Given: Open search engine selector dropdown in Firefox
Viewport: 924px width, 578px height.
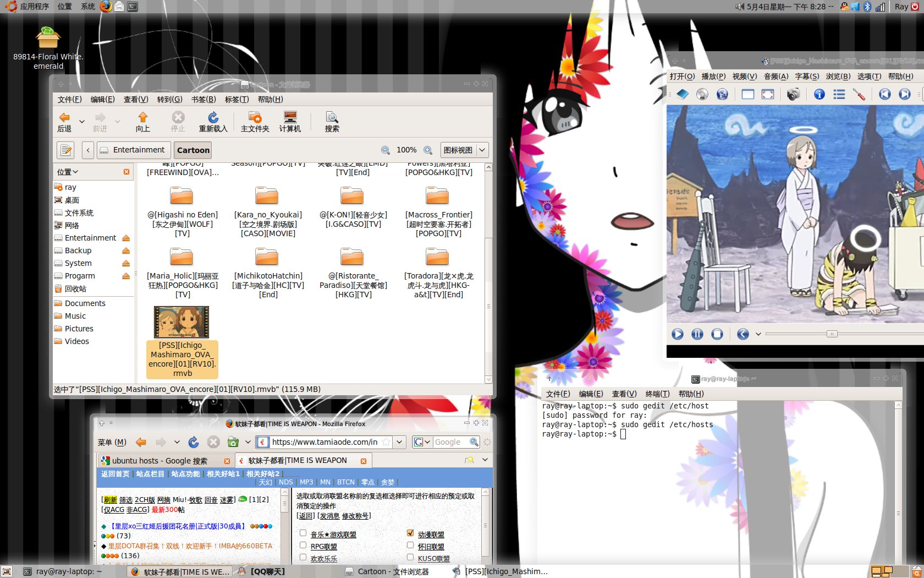Looking at the screenshot, I should click(422, 442).
